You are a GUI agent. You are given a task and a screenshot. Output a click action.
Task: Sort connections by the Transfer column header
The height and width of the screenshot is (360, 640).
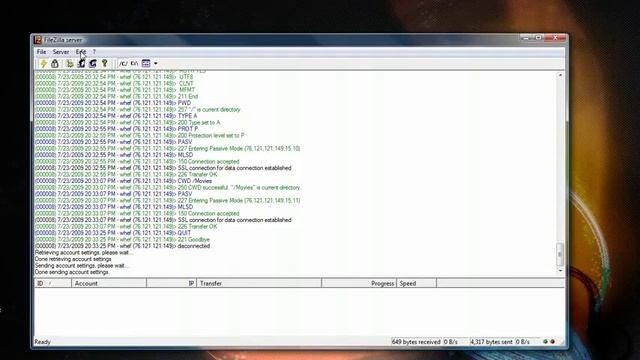tap(259, 283)
